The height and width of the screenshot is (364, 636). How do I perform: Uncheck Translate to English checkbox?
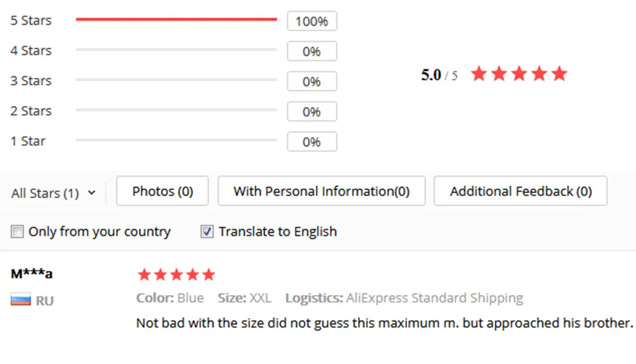[207, 232]
